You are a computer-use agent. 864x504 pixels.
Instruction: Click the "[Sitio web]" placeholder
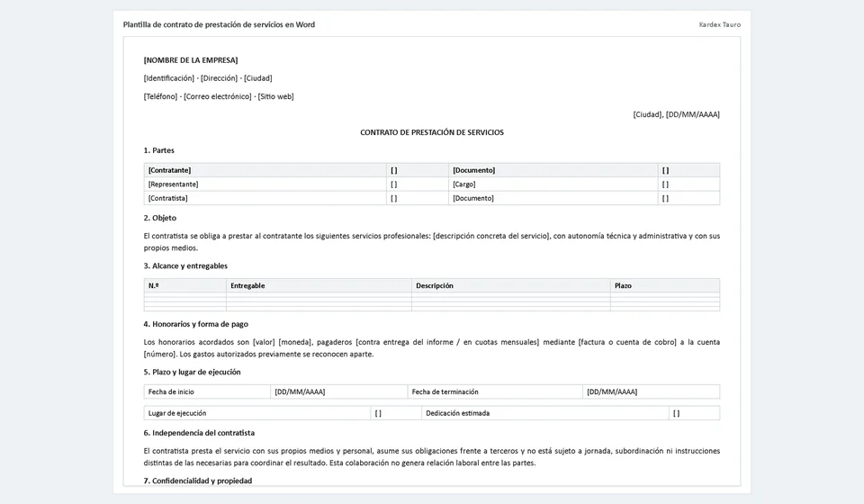coord(275,96)
